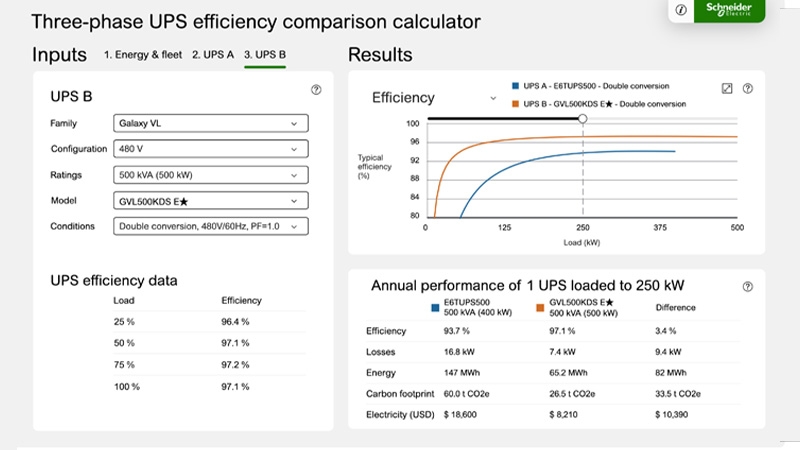Click the orange UPS B legend square
Viewport: 800px width, 450px height.
[x=514, y=103]
